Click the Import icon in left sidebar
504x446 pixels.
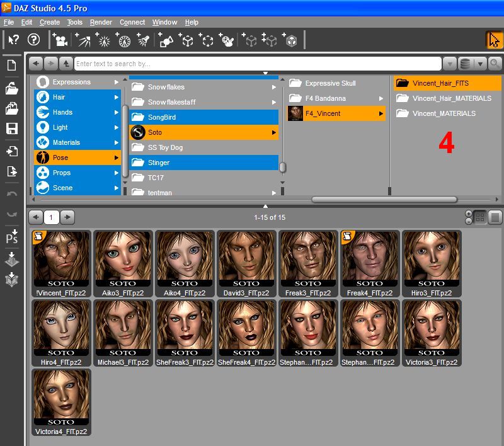[11, 151]
